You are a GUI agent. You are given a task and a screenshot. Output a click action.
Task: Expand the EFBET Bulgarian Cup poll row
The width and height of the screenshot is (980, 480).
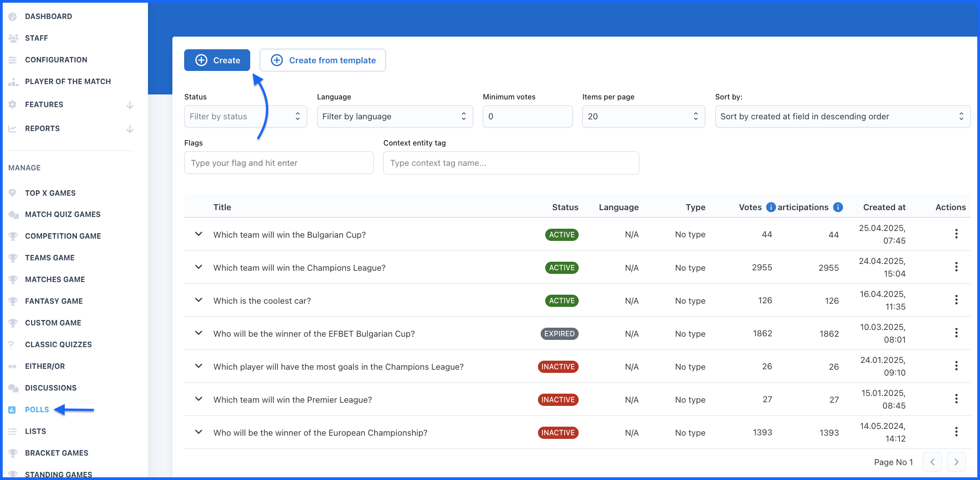click(198, 333)
